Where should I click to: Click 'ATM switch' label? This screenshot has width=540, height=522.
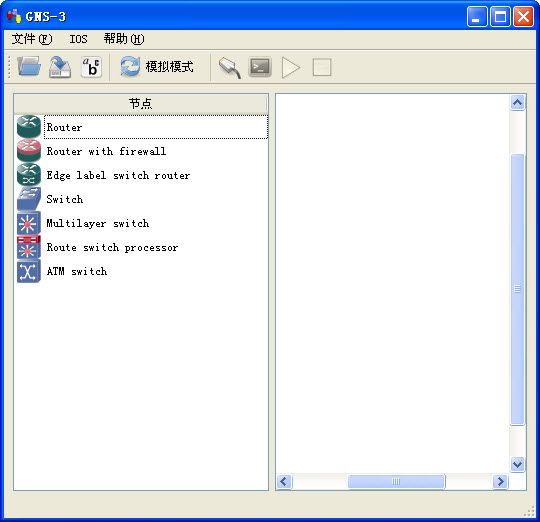tap(77, 271)
